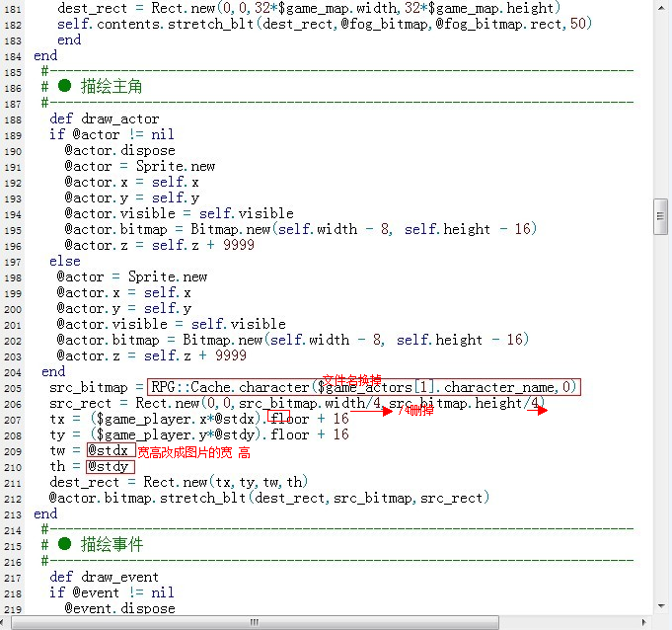Image resolution: width=672 pixels, height=630 pixels.
Task: Click 'if @event != nil' on line 218
Action: pyautogui.click(x=112, y=592)
